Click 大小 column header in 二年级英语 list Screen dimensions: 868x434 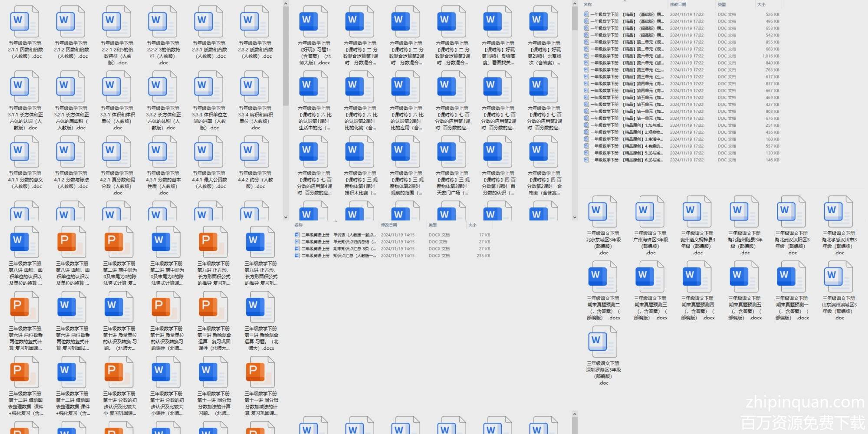(472, 225)
